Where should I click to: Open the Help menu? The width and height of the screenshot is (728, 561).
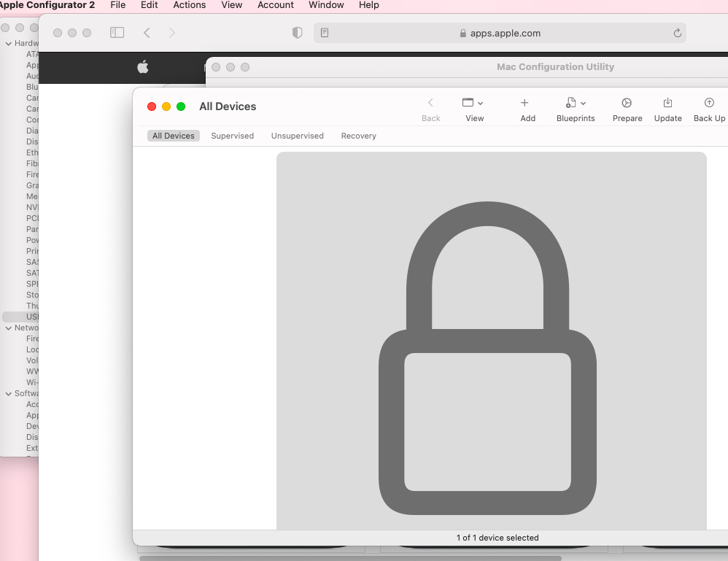(368, 5)
